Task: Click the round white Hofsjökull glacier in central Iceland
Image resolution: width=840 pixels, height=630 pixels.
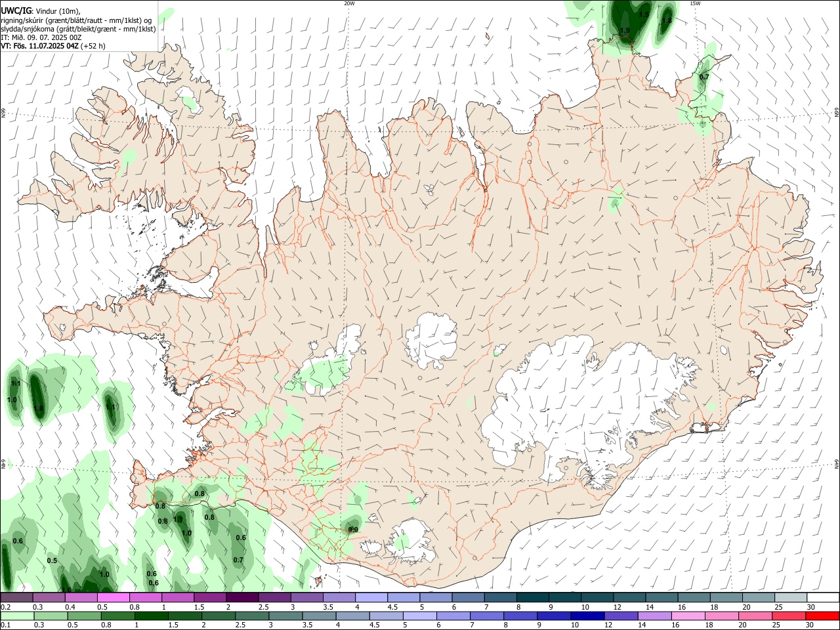Action: click(x=431, y=340)
